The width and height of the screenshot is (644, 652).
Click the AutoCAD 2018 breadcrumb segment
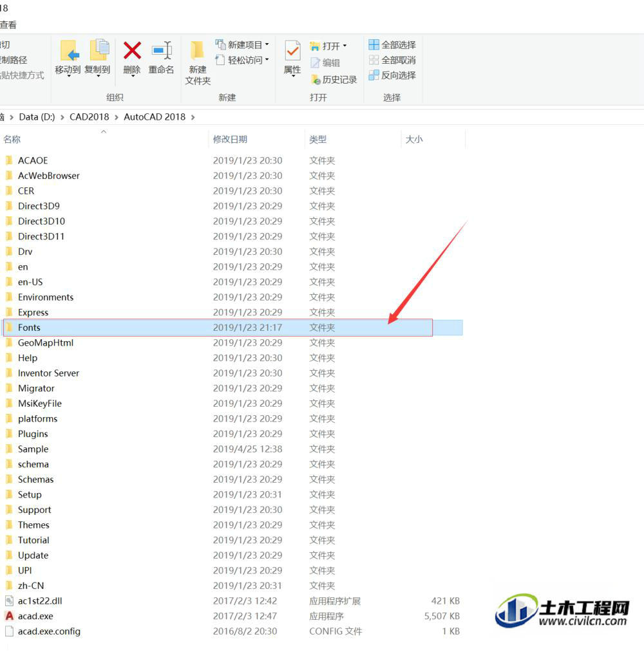point(155,117)
